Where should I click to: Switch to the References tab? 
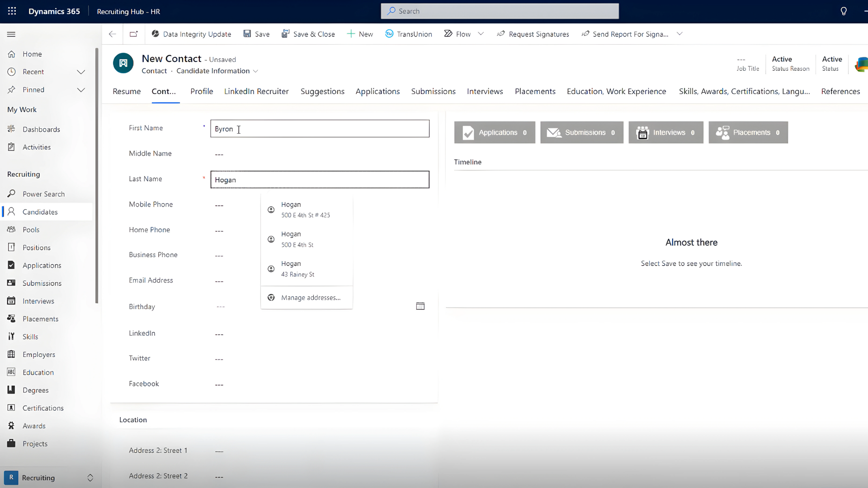[x=840, y=91]
